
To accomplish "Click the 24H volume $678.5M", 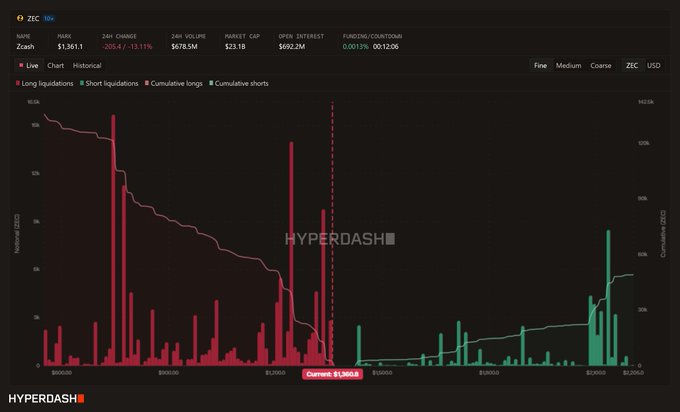I will 184,46.
